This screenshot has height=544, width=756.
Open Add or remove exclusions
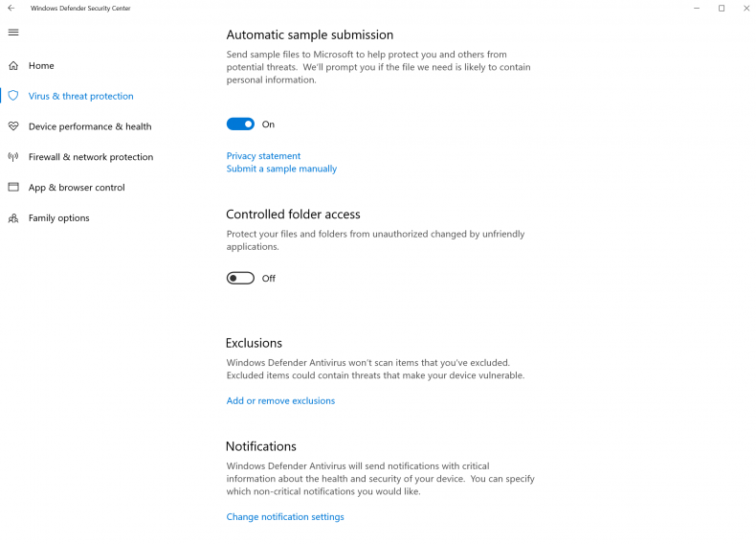(280, 400)
